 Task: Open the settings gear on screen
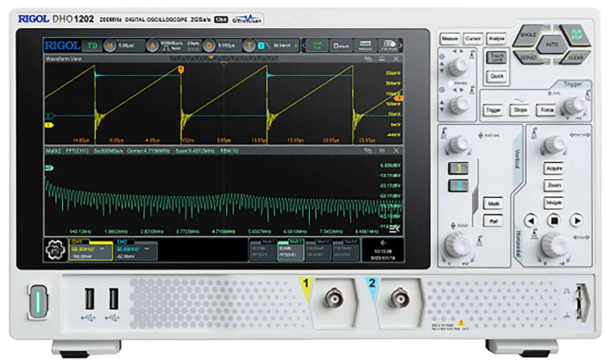[55, 251]
